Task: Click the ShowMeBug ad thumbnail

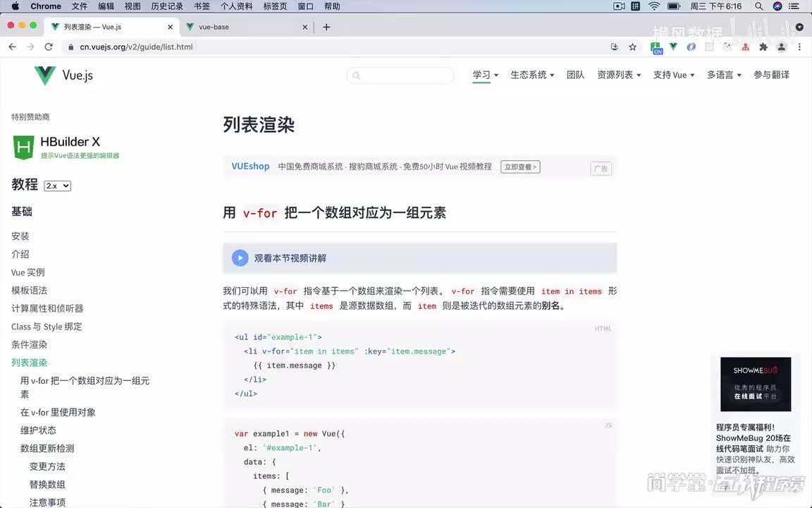Action: coord(756,384)
